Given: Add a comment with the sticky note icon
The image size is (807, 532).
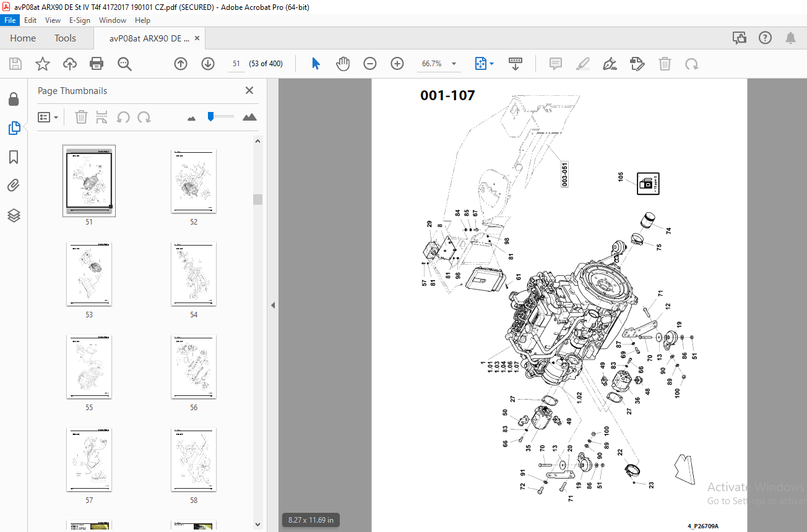Looking at the screenshot, I should tap(556, 64).
